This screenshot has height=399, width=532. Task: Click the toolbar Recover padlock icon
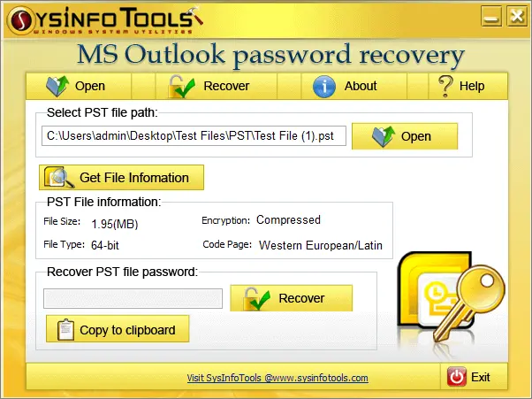[181, 87]
